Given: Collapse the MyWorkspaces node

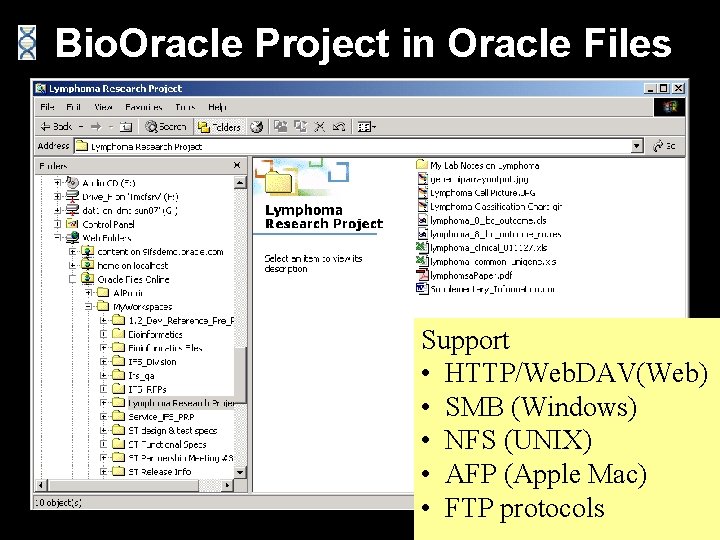Looking at the screenshot, I should 88,306.
